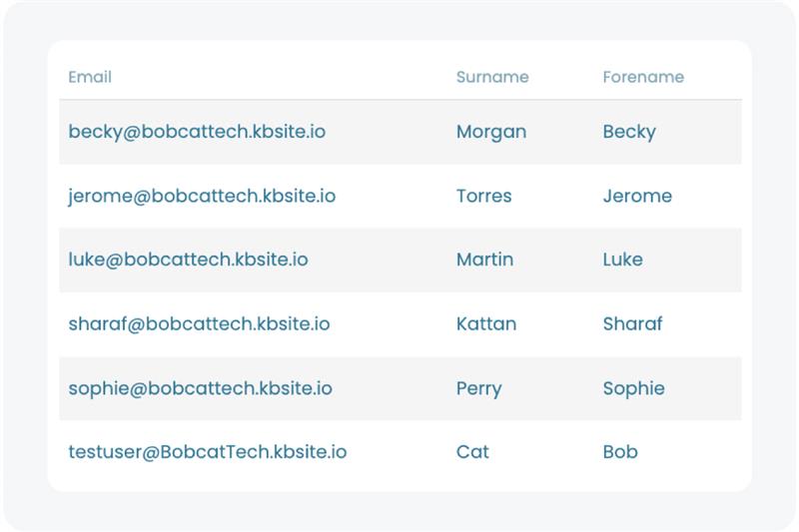Select the Jerome forename cell

pyautogui.click(x=637, y=196)
